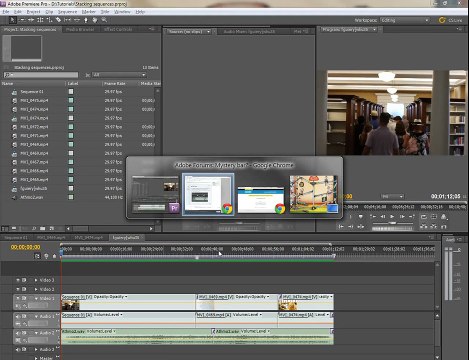
Task: Open the File menu
Action: click(6, 12)
